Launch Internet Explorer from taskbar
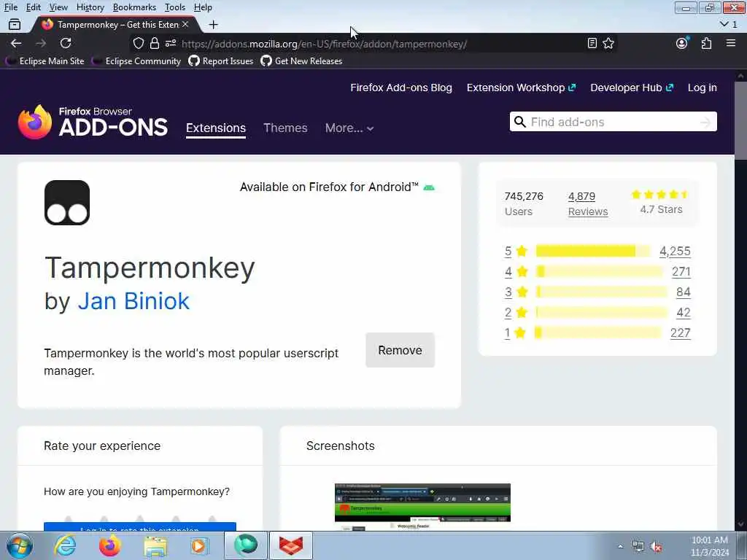This screenshot has height=560, width=747. pyautogui.click(x=65, y=545)
